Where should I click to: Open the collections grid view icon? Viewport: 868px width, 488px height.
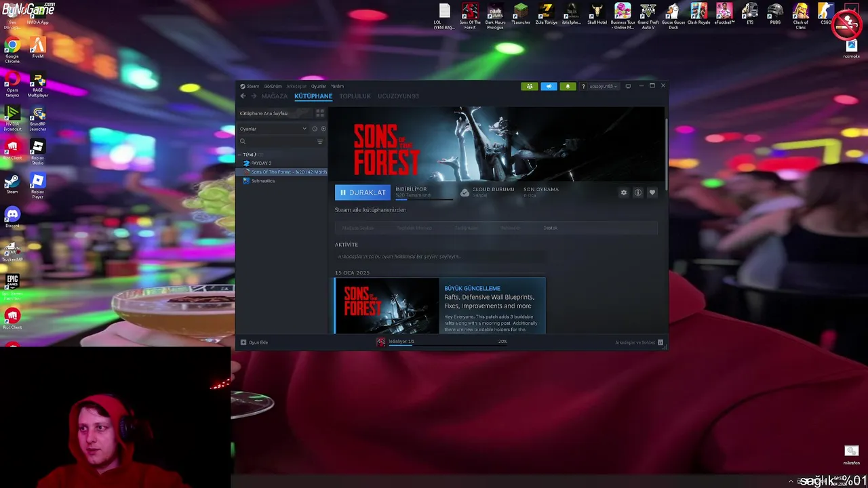coord(320,113)
